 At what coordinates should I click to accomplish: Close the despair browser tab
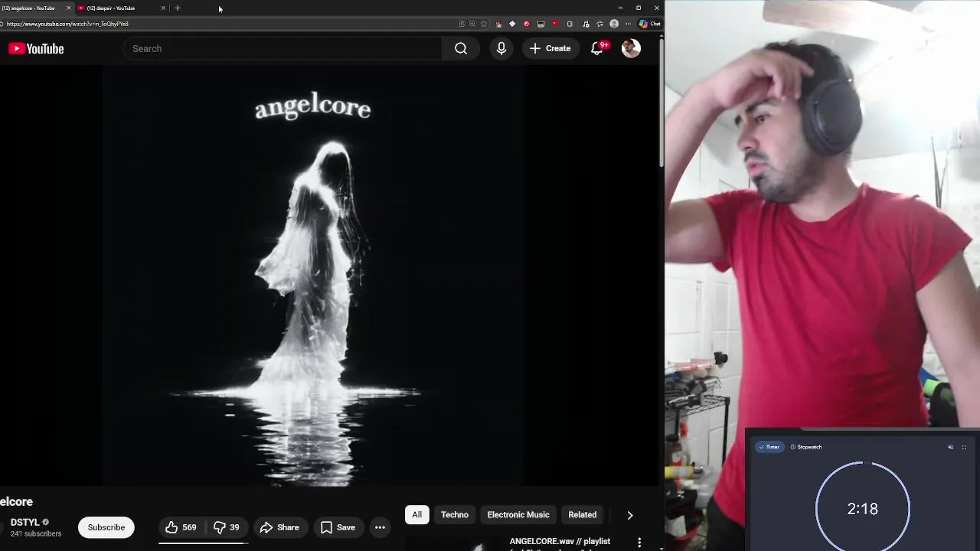coord(163,8)
